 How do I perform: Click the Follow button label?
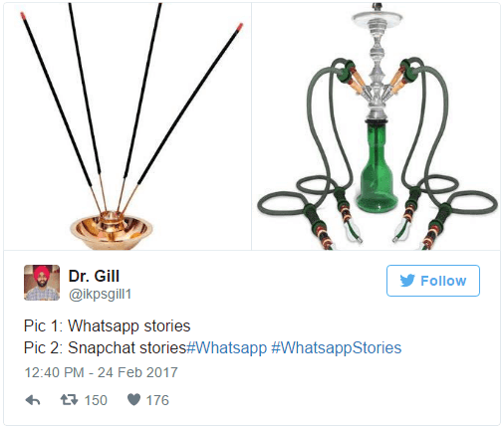click(x=443, y=281)
